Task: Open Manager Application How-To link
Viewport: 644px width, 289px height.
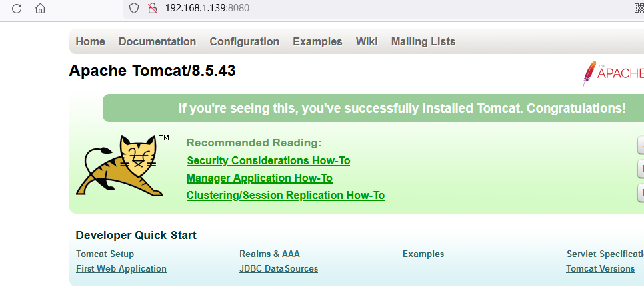Action: pyautogui.click(x=259, y=178)
